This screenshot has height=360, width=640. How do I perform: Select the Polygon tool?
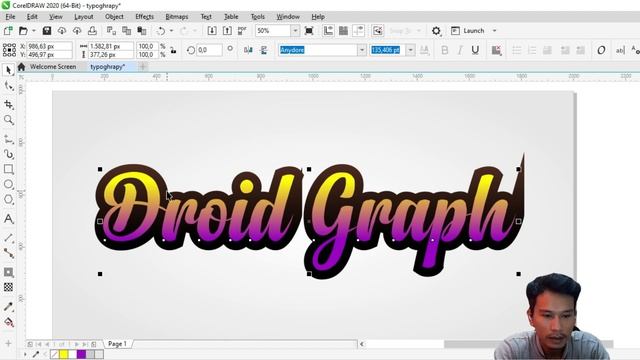click(x=9, y=200)
